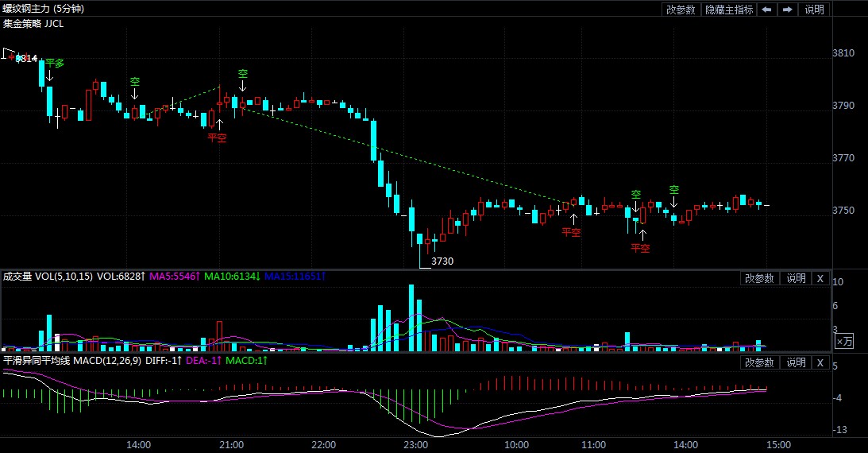Click the 集金策略 JJCL indicator label

coord(33,24)
